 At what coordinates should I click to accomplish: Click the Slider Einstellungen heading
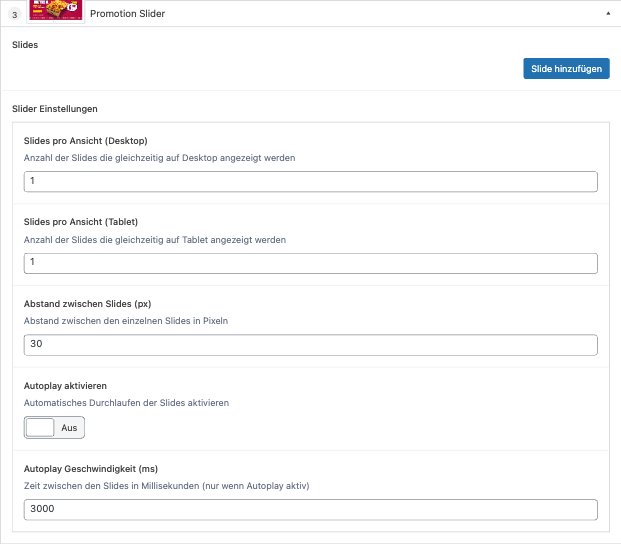(x=54, y=108)
